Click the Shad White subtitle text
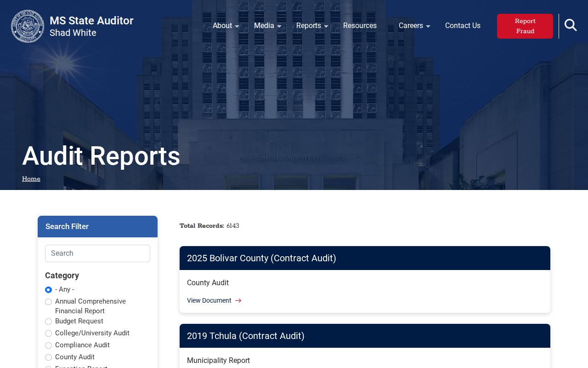The image size is (588, 368). 73,33
